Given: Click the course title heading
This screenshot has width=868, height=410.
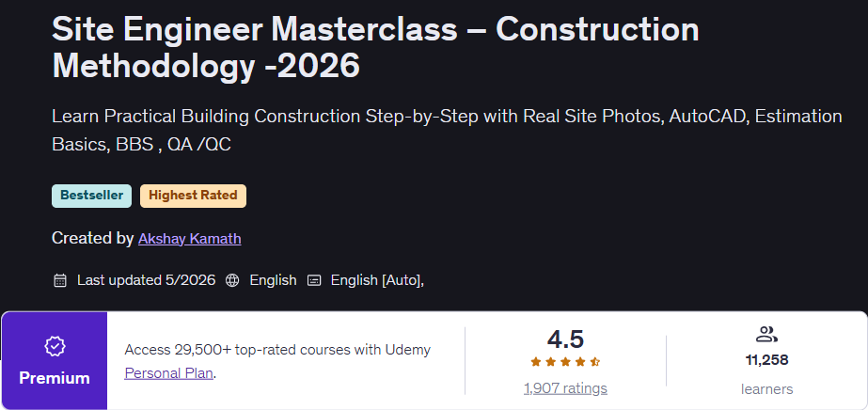Looking at the screenshot, I should point(375,48).
